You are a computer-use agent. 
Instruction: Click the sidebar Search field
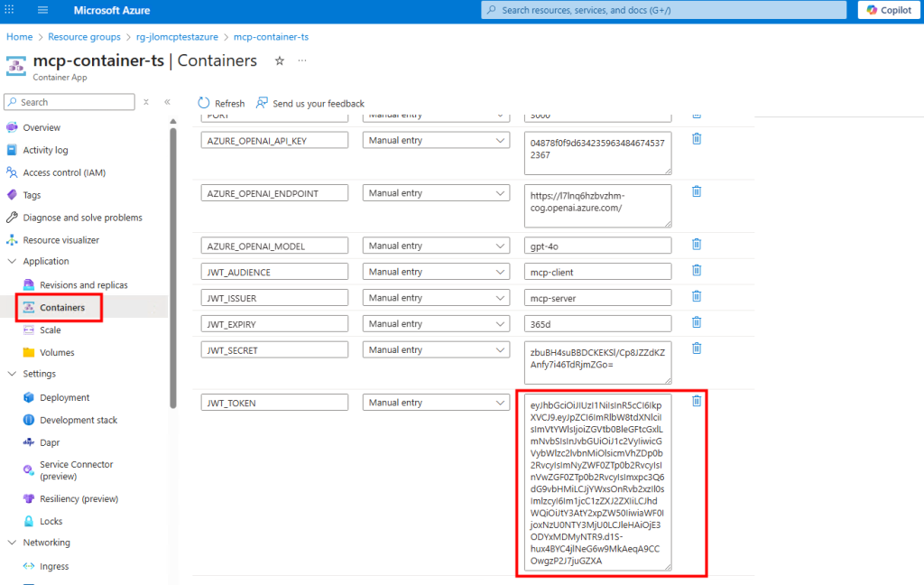point(69,102)
